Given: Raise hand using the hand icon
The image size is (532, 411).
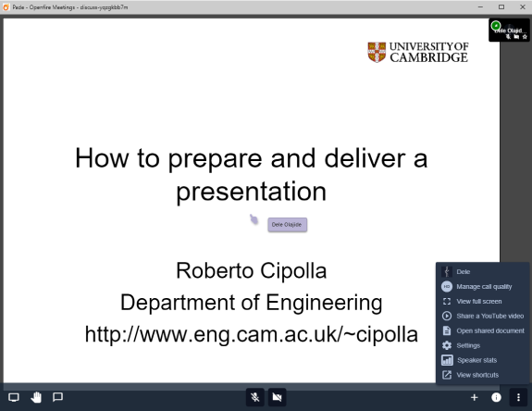Looking at the screenshot, I should click(x=36, y=397).
